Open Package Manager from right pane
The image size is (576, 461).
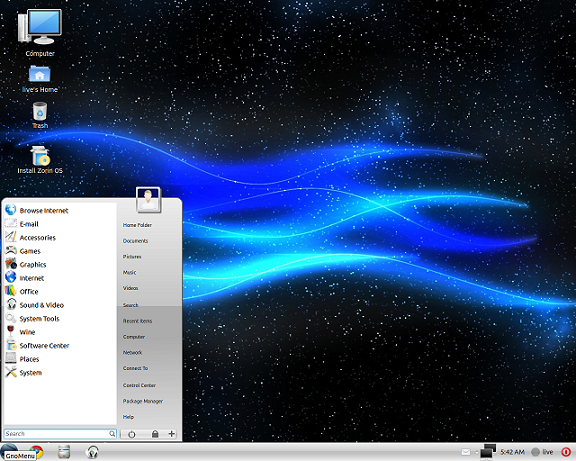[143, 401]
